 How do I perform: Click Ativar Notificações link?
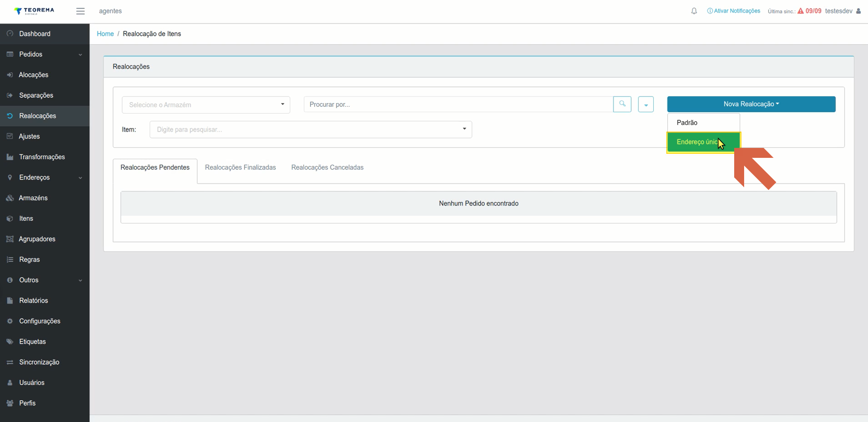point(734,11)
